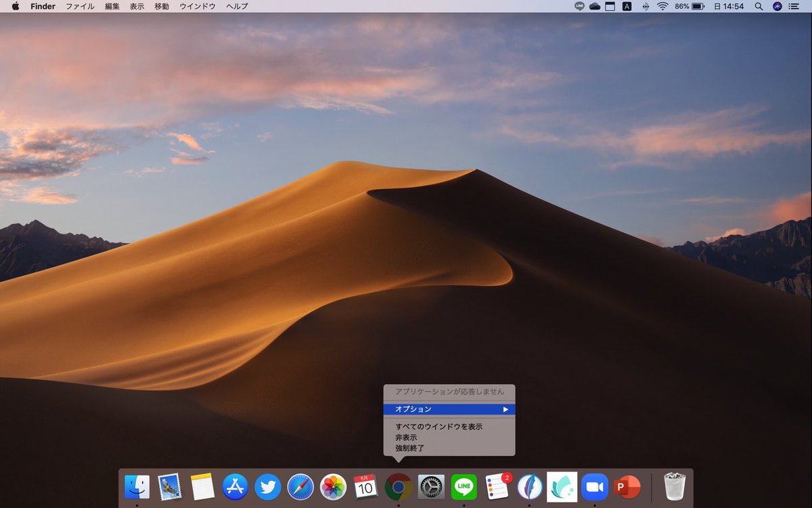Viewport: 812px width, 508px height.
Task: Launch the Twitter app in the Dock
Action: click(268, 486)
